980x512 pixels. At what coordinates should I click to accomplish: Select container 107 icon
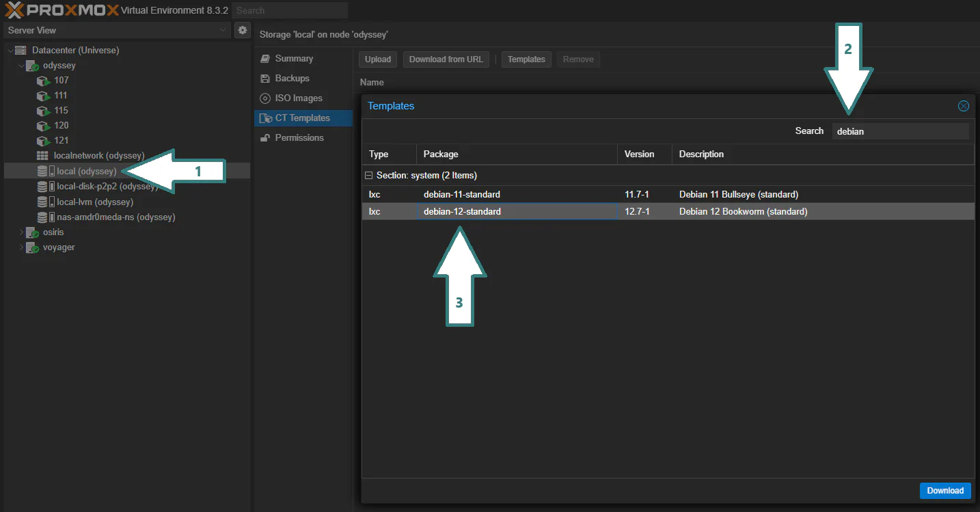pos(44,81)
